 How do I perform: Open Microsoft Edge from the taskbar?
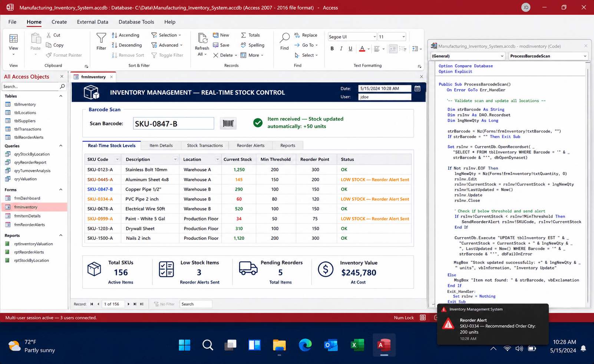[x=305, y=345]
